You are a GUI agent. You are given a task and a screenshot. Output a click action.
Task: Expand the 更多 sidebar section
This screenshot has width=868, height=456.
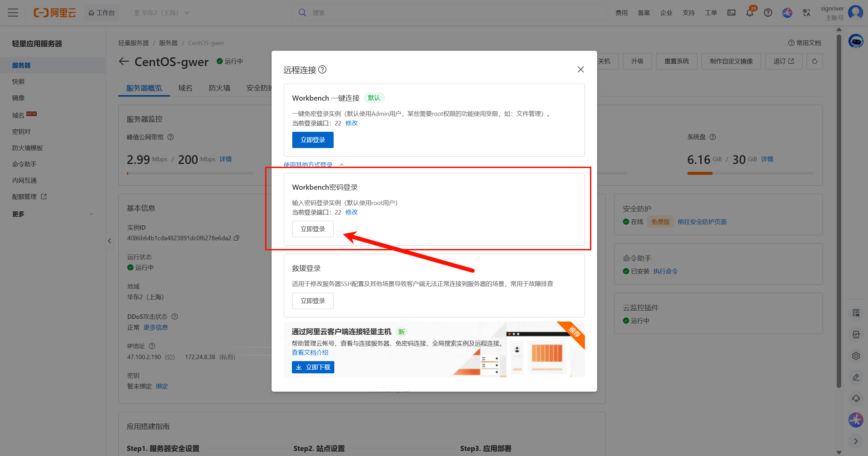point(53,214)
